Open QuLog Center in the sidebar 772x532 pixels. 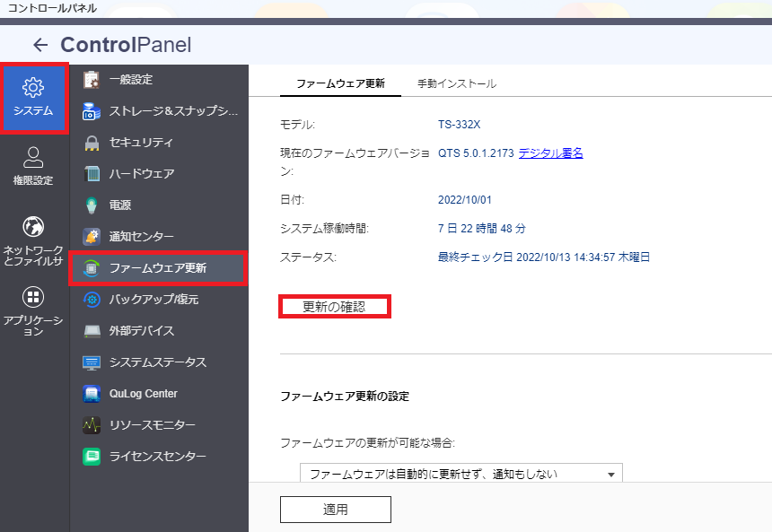click(x=159, y=394)
